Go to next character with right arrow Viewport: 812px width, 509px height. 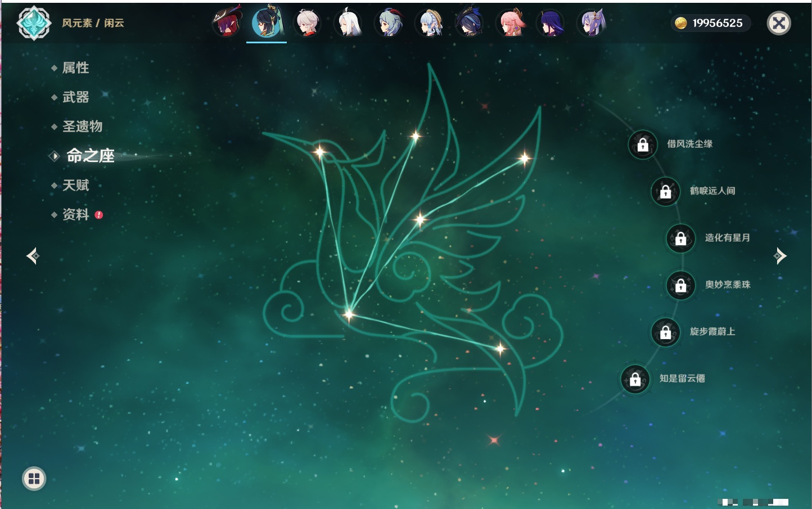780,256
